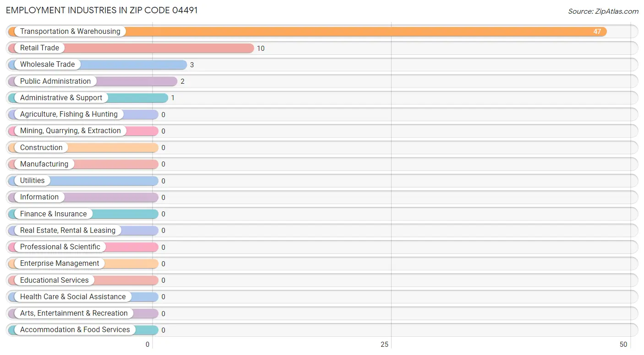
Task: Click the value 1 beside Administrative & Support
Action: [x=173, y=98]
